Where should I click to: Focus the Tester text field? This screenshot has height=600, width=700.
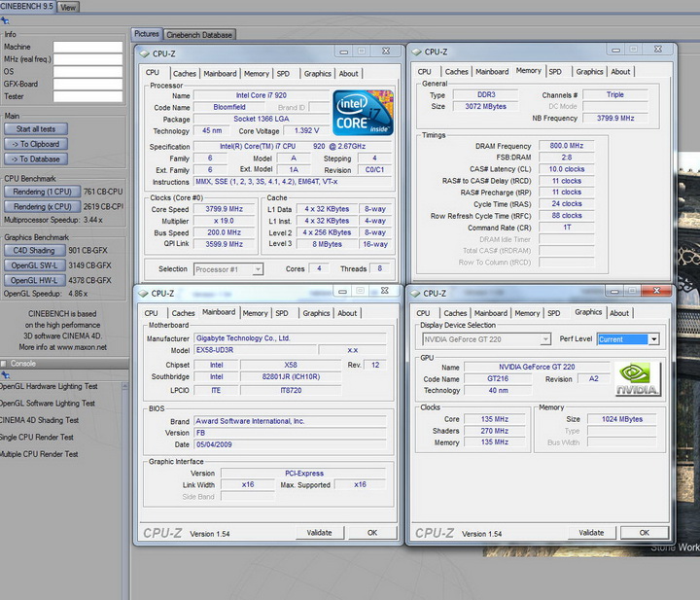(87, 96)
